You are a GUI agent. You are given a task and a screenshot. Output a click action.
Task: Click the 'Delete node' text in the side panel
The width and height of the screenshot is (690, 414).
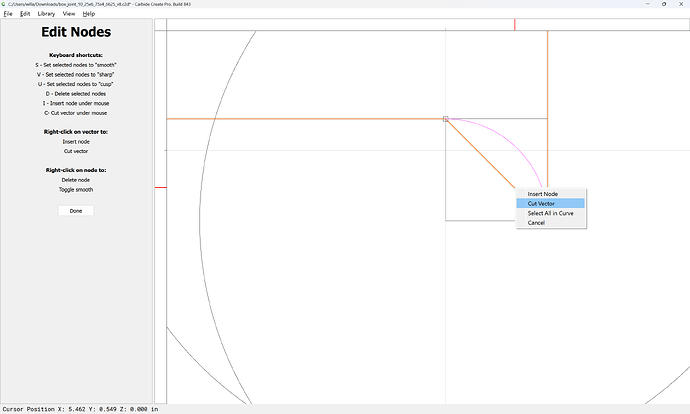pyautogui.click(x=76, y=180)
